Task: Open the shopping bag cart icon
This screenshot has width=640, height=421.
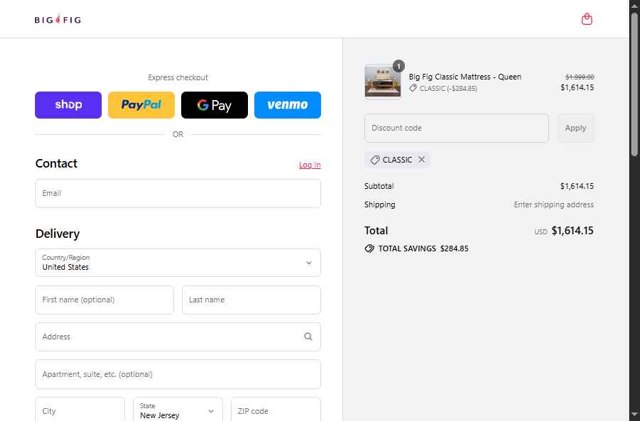Action: pos(587,19)
